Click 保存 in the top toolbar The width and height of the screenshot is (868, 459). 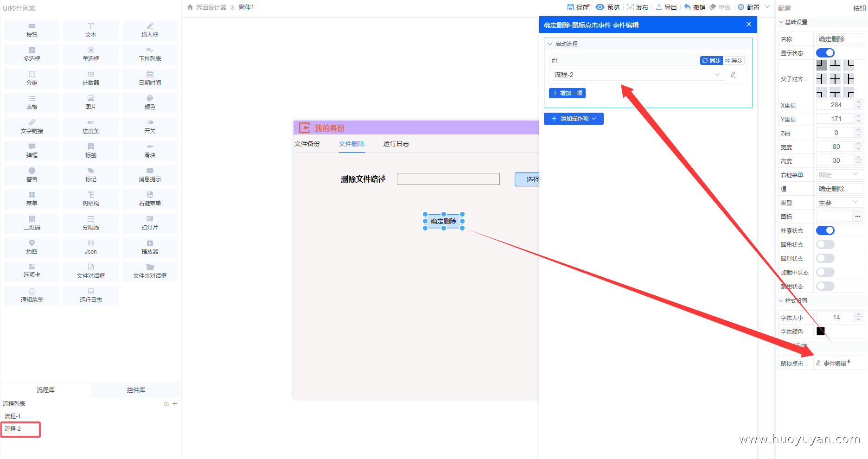[x=578, y=7]
